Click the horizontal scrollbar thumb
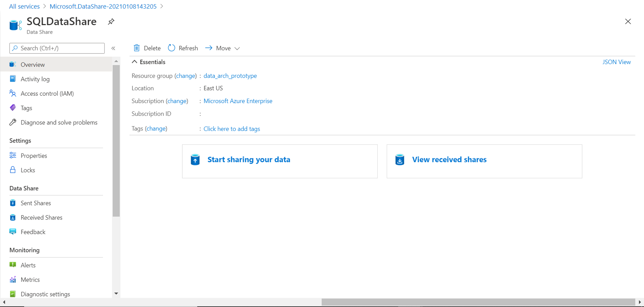Image resolution: width=644 pixels, height=307 pixels. point(478,302)
